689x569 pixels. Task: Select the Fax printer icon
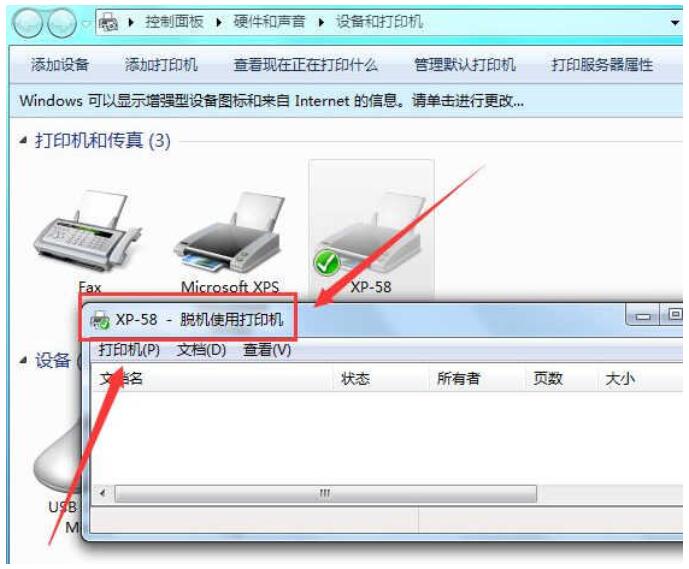[x=88, y=231]
